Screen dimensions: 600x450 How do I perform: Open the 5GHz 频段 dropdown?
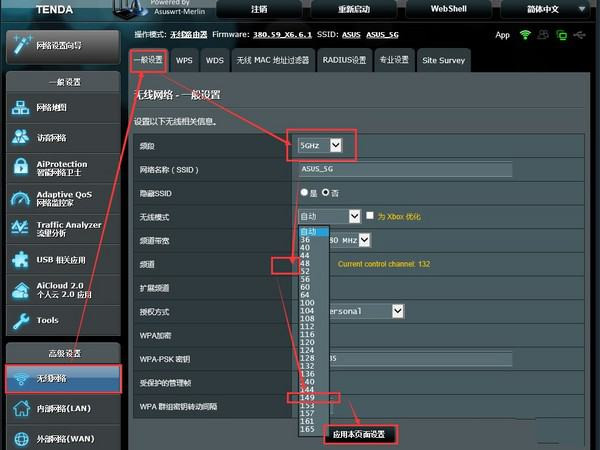[321, 146]
